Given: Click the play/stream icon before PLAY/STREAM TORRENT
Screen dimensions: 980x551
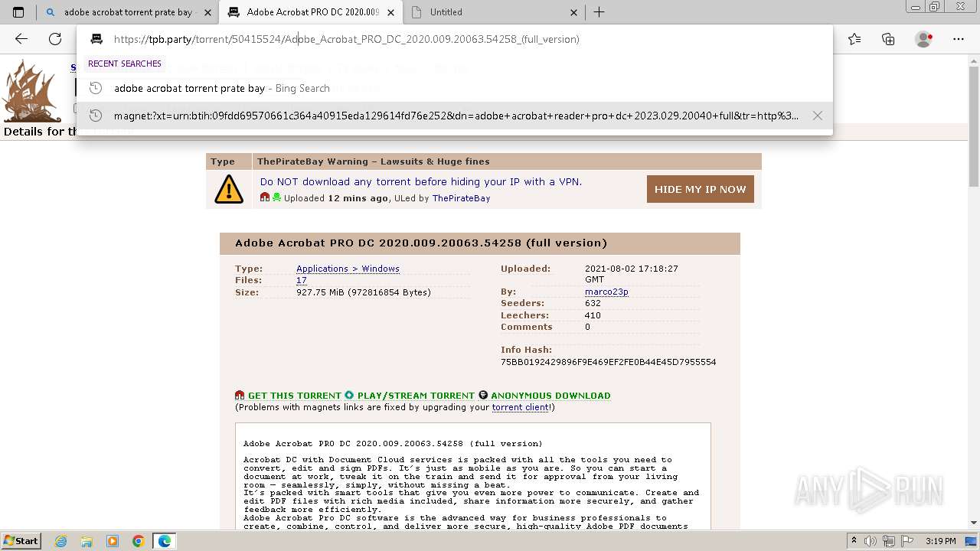Looking at the screenshot, I should [349, 396].
